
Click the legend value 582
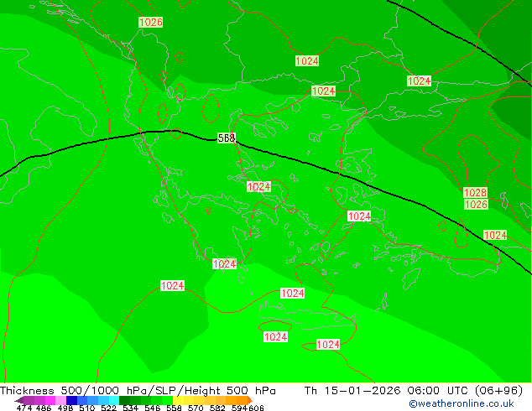[217, 408]
